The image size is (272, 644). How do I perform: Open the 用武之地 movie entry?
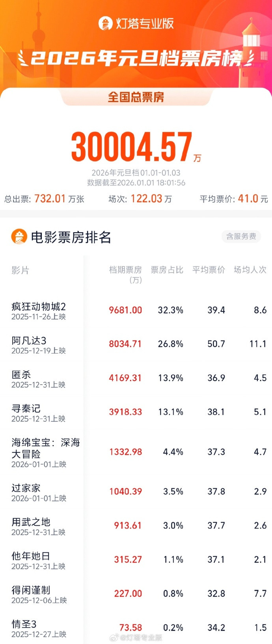point(31,522)
